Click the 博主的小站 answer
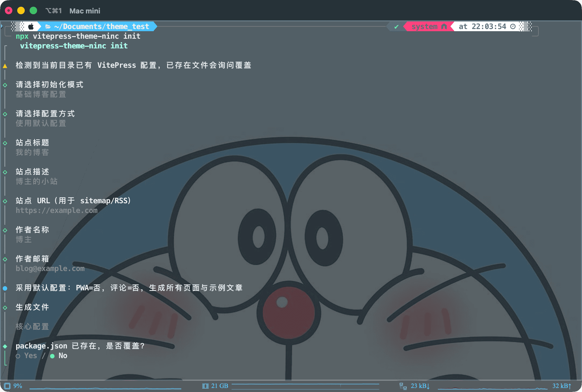 click(37, 181)
